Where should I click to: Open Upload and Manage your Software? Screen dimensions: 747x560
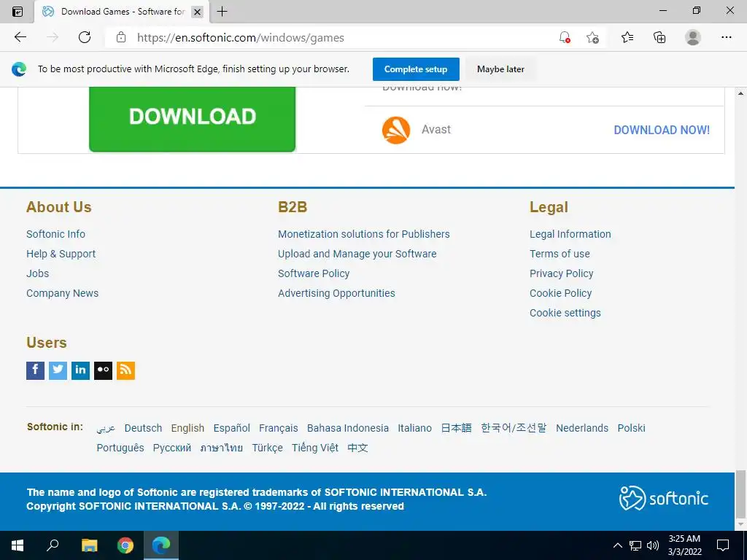[x=357, y=254]
